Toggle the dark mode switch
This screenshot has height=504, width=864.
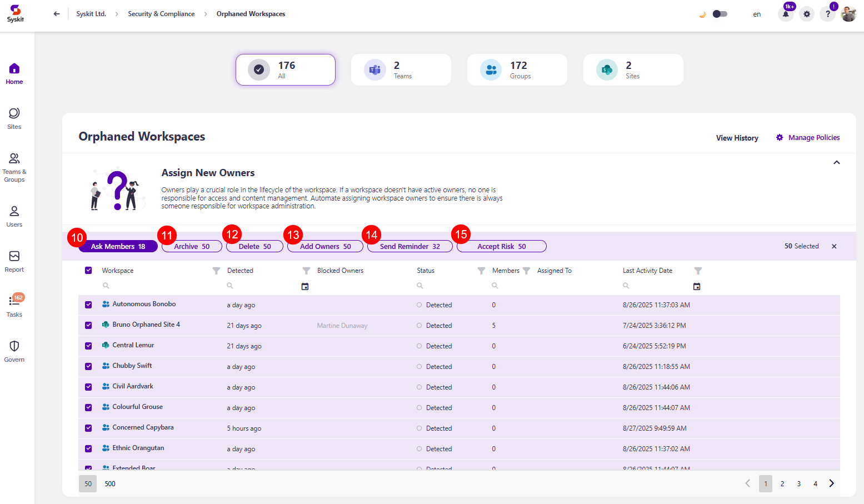(720, 14)
